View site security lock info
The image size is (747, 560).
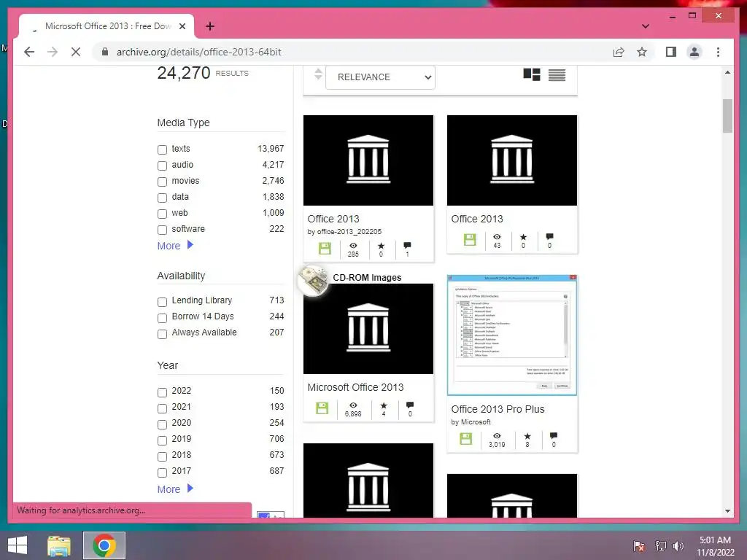click(x=105, y=52)
